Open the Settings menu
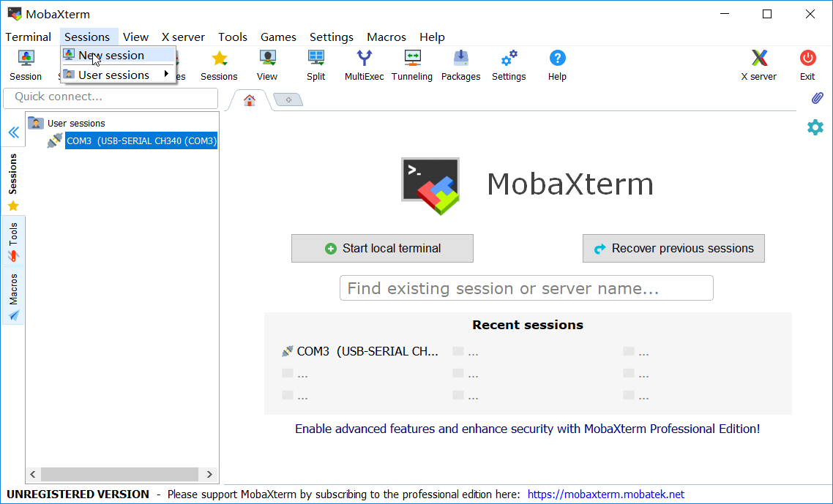Viewport: 833px width, 504px height. click(x=332, y=37)
